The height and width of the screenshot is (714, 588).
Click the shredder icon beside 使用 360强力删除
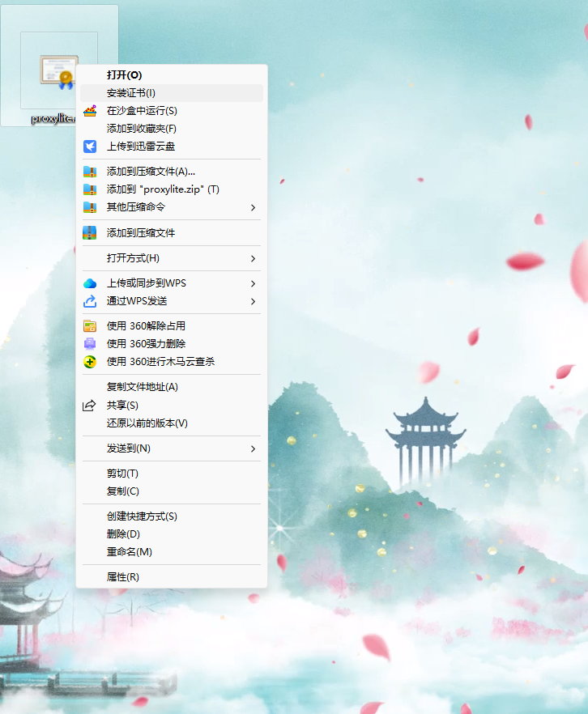(90, 344)
